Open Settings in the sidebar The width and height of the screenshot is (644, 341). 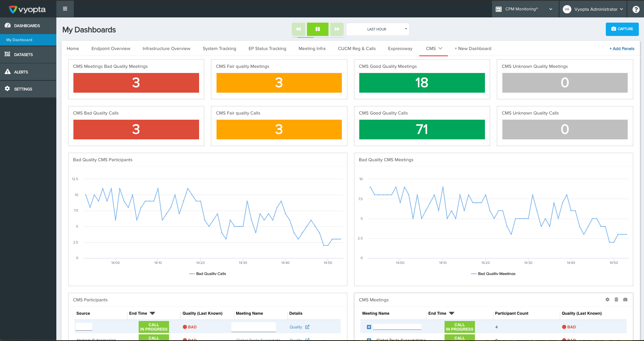(x=28, y=89)
